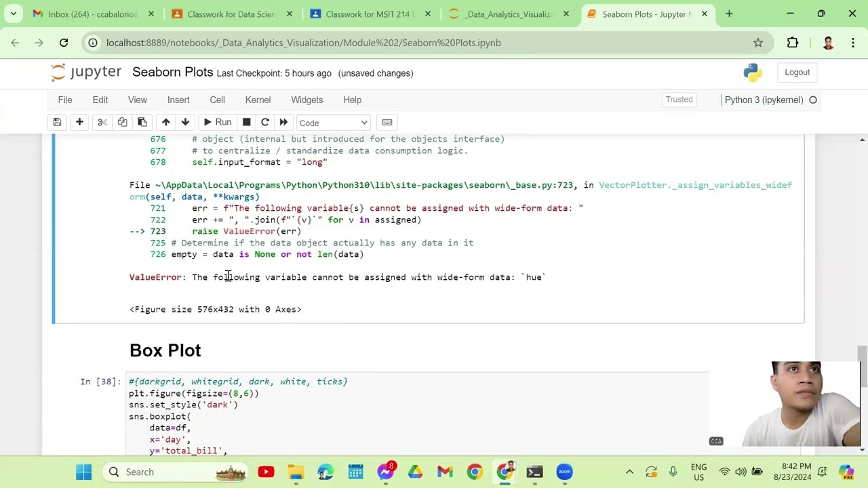The image size is (868, 488).
Task: Click the Box Plot heading
Action: click(165, 350)
